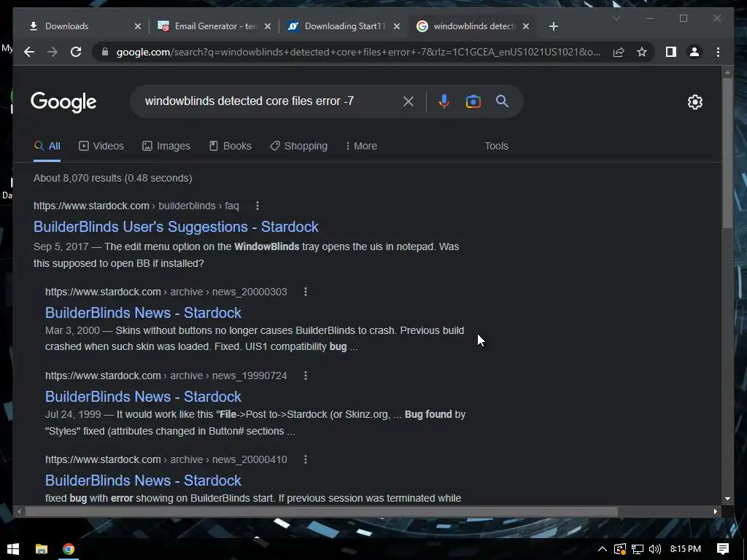Close the Downloading Start11 tab
The height and width of the screenshot is (560, 747).
397,26
